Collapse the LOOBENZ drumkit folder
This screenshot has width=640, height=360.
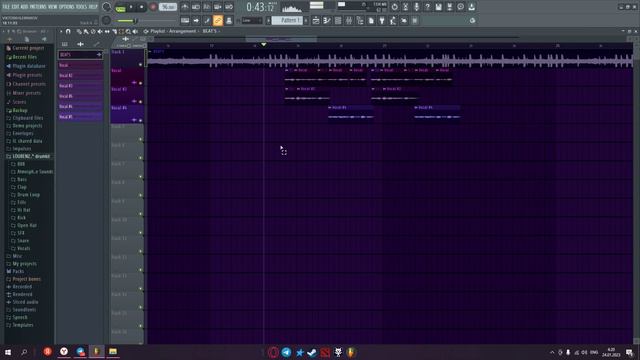click(28, 156)
